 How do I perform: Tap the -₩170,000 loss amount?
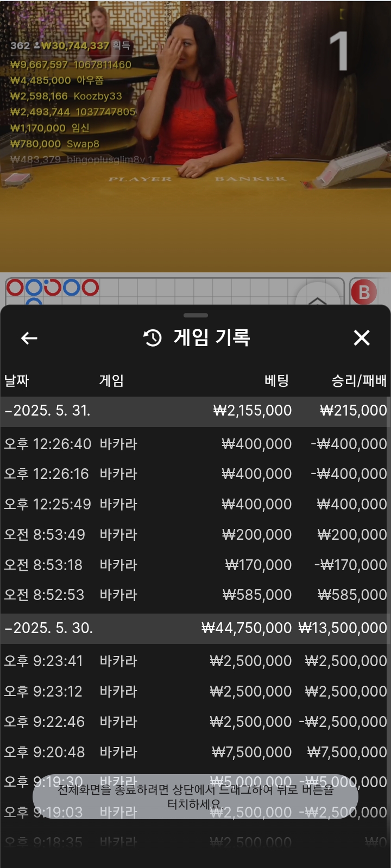tap(350, 565)
